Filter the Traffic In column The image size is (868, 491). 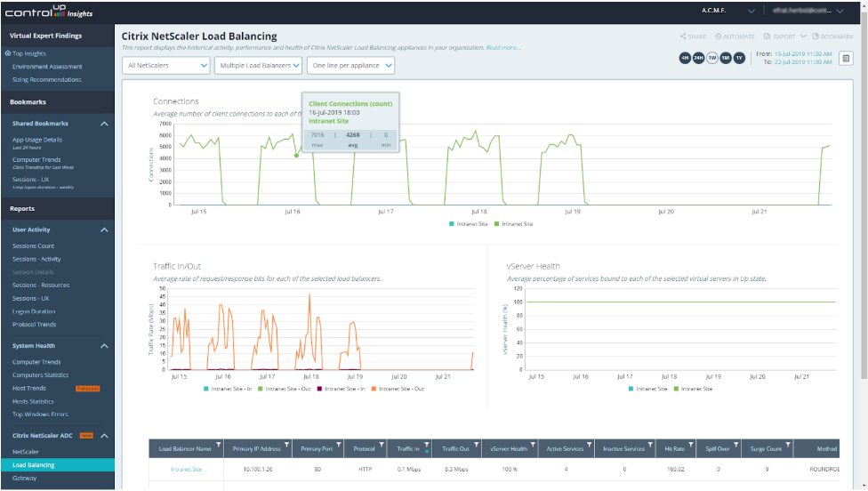coord(427,445)
